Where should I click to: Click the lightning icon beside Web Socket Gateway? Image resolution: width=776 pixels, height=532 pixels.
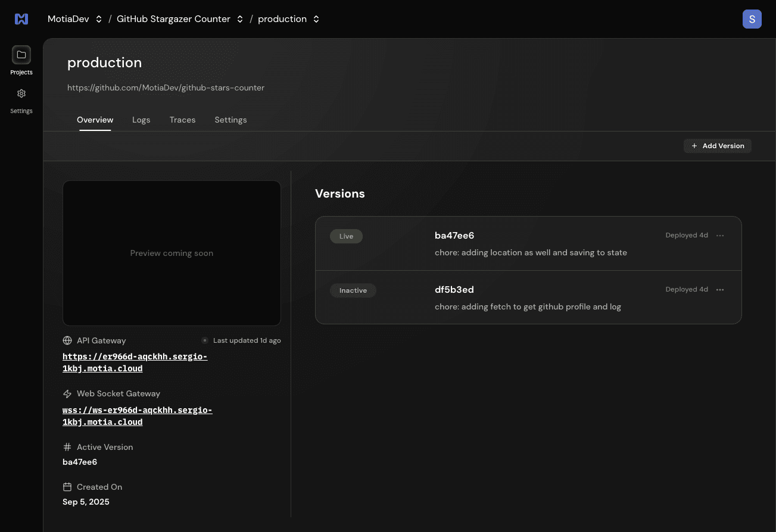click(67, 394)
